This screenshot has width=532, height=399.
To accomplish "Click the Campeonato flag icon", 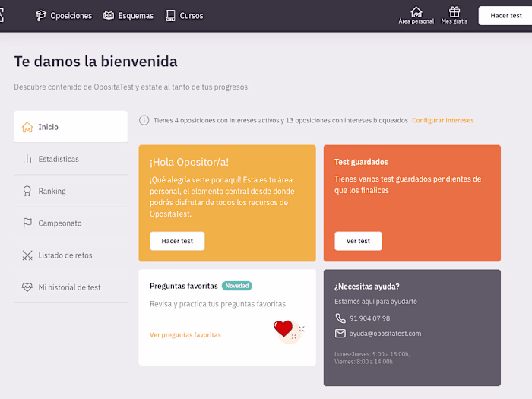I will pyautogui.click(x=27, y=223).
